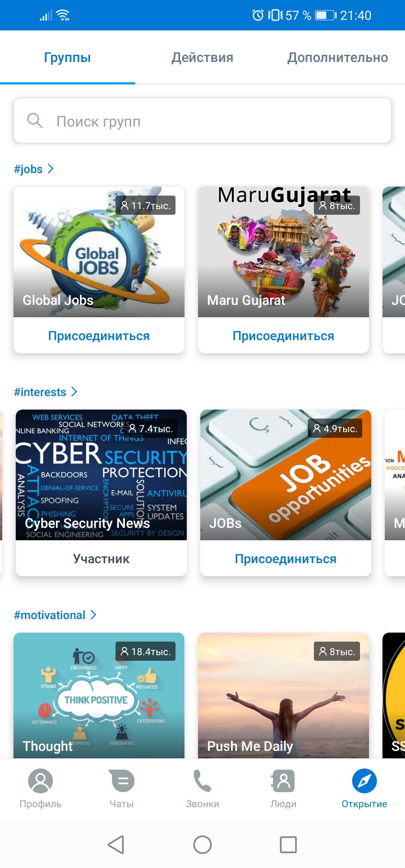
Task: Open the Calls phone icon
Action: tap(202, 781)
